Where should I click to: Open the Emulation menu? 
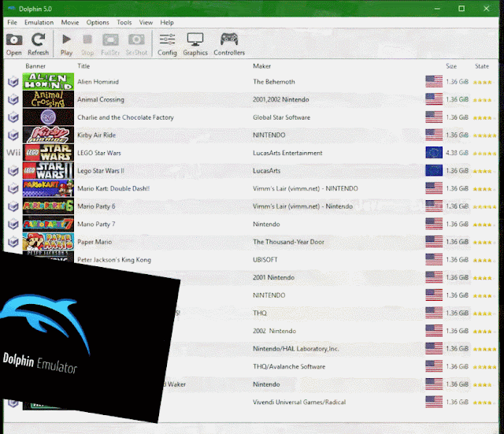[x=39, y=23]
